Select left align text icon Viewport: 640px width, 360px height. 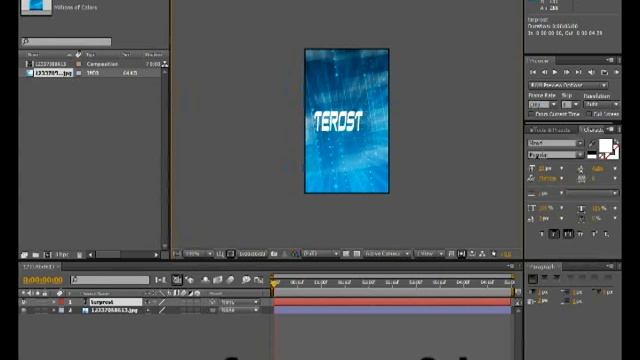pos(533,279)
